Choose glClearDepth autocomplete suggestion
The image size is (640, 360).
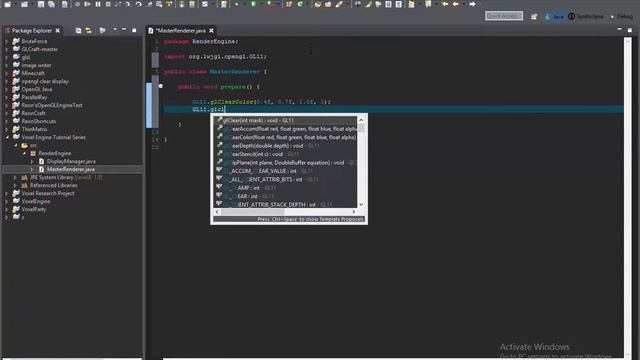(286, 146)
